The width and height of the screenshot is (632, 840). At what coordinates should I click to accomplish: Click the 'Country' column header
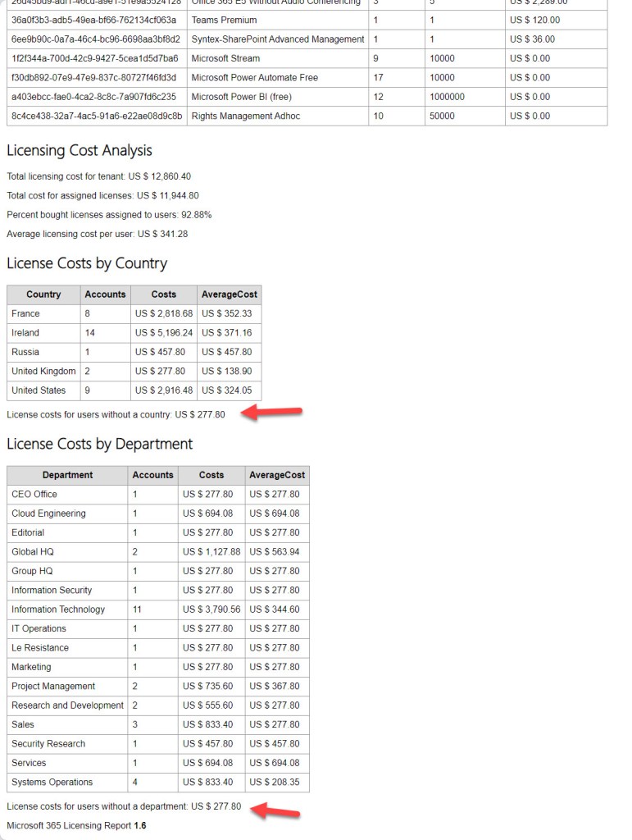pos(43,294)
